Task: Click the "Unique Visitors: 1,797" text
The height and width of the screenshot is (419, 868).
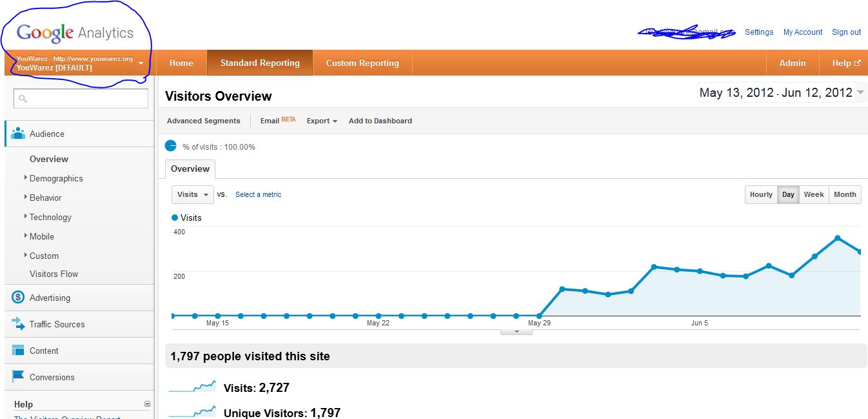Action: coord(282,413)
